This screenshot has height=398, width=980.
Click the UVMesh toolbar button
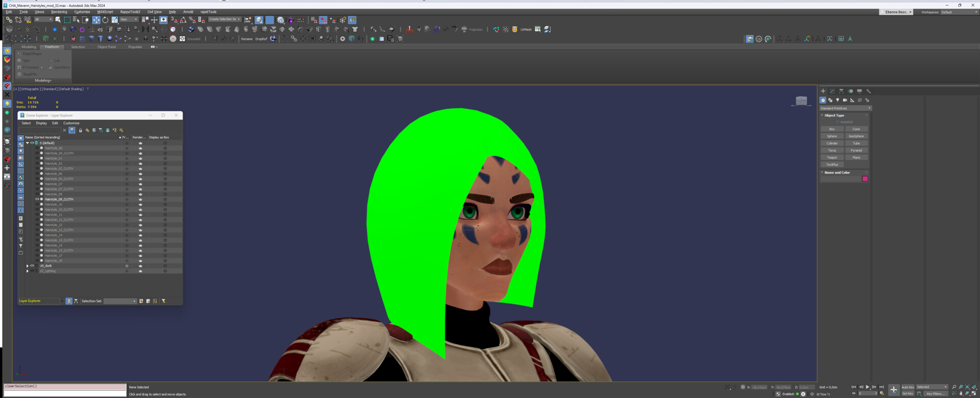pos(526,30)
